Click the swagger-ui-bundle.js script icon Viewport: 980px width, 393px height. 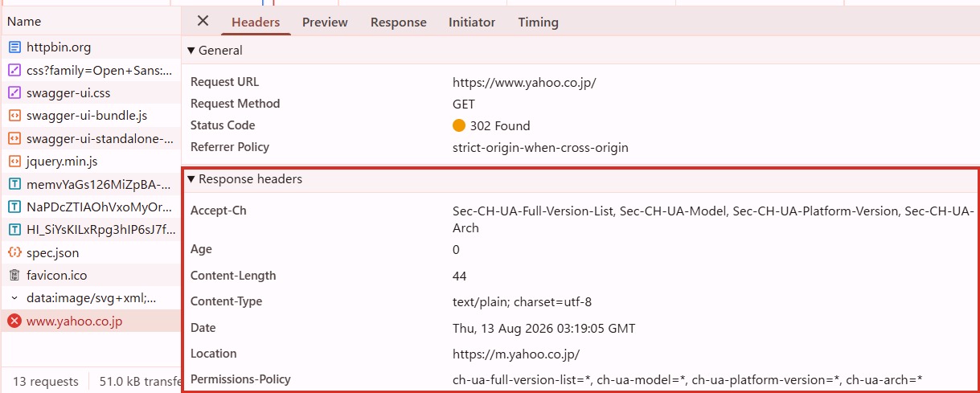14,116
